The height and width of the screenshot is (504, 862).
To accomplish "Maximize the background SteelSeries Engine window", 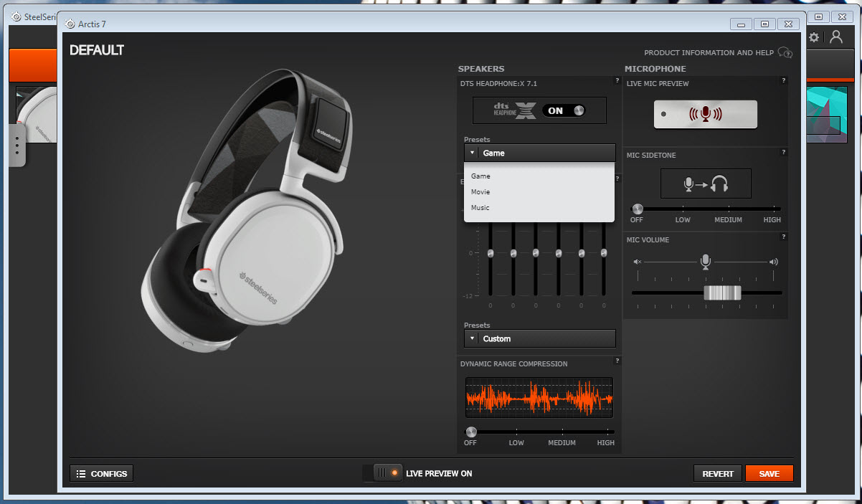I will tap(818, 16).
